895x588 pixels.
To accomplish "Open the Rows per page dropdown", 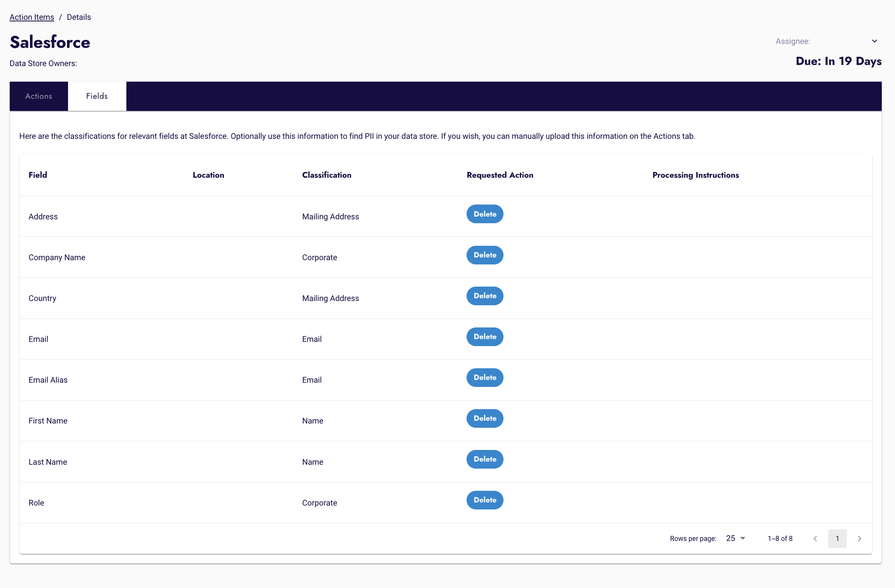I will pyautogui.click(x=736, y=538).
